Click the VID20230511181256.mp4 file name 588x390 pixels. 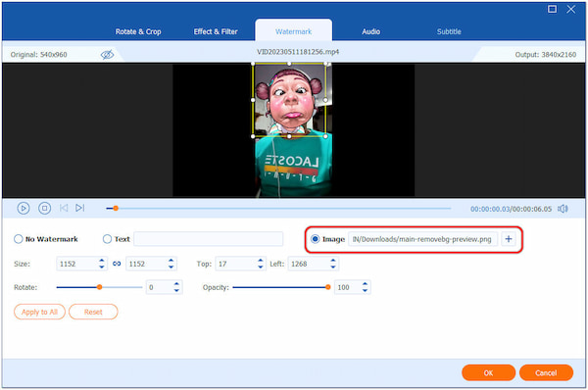298,52
